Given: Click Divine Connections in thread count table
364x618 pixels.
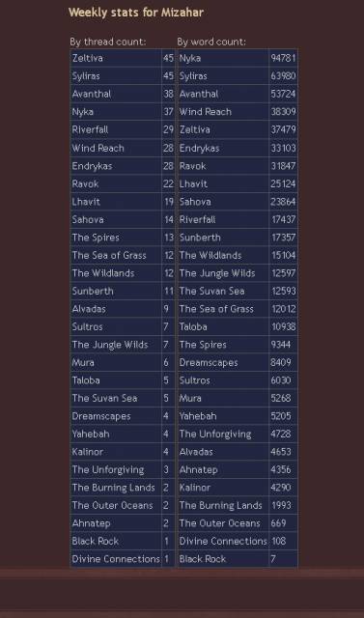Looking at the screenshot, I should [116, 559].
